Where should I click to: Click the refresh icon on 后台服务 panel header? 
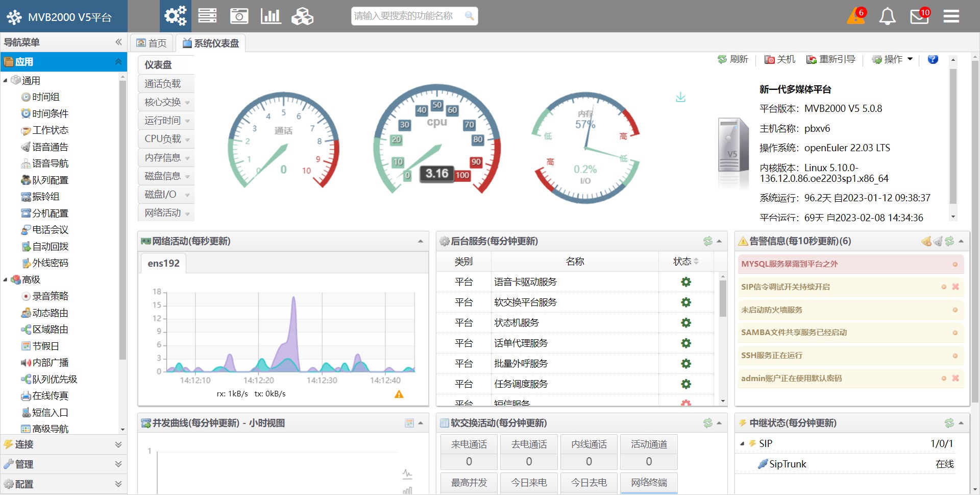coord(707,241)
